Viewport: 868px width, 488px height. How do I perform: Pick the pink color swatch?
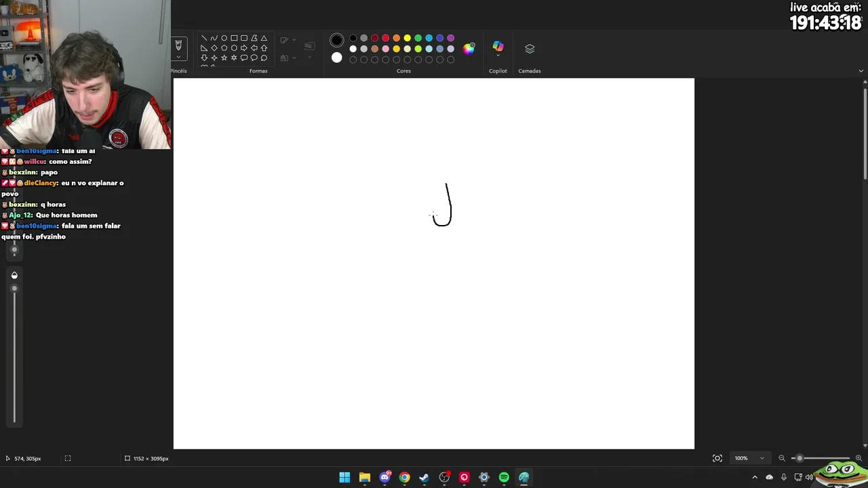click(386, 49)
